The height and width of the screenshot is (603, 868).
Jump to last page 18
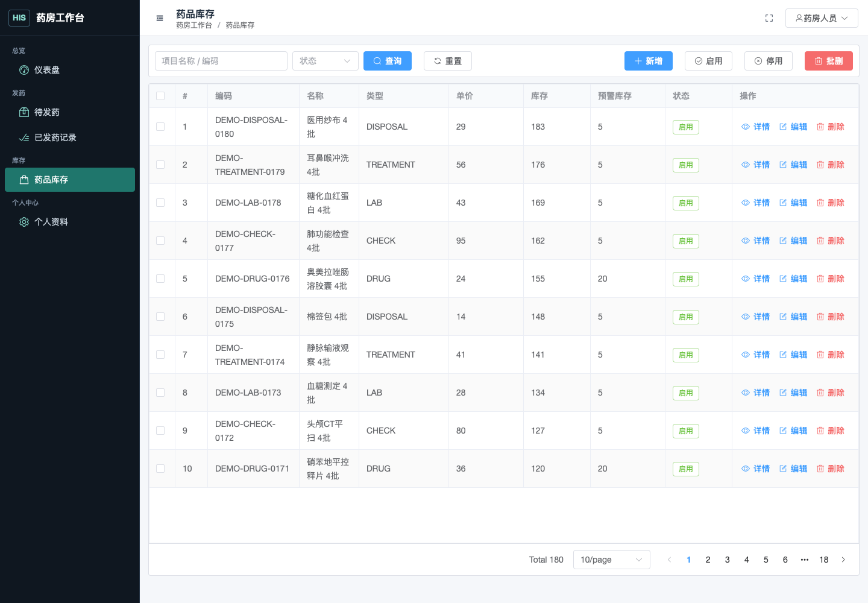pos(824,560)
